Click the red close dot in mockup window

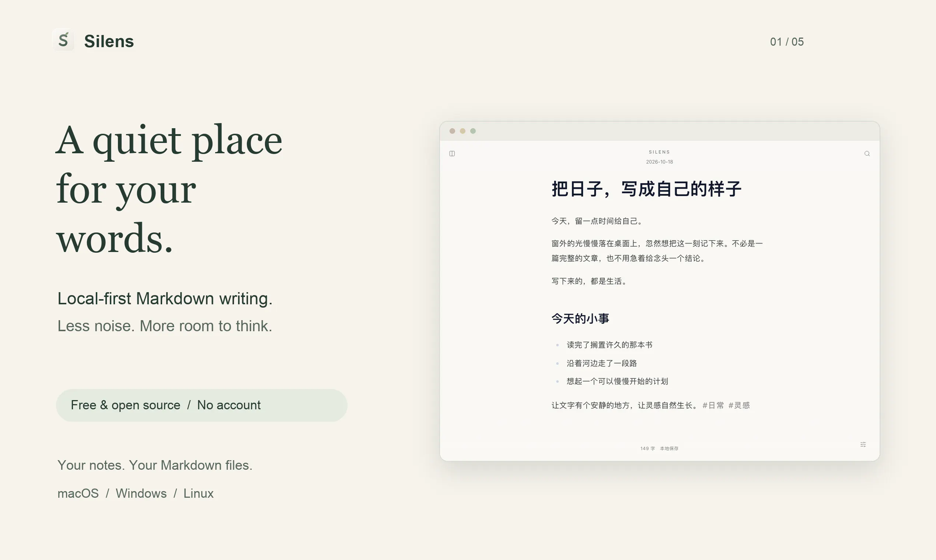click(452, 131)
